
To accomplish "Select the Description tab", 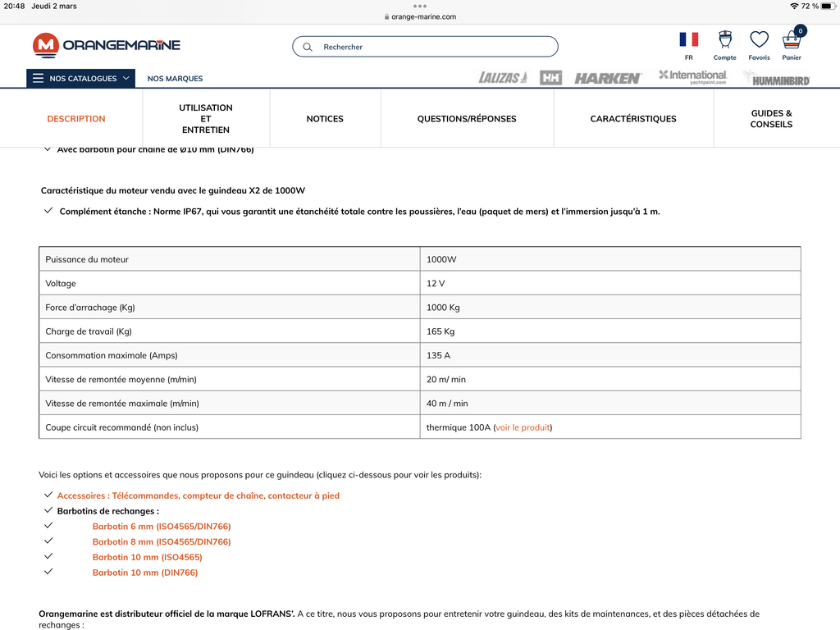I will coord(76,118).
